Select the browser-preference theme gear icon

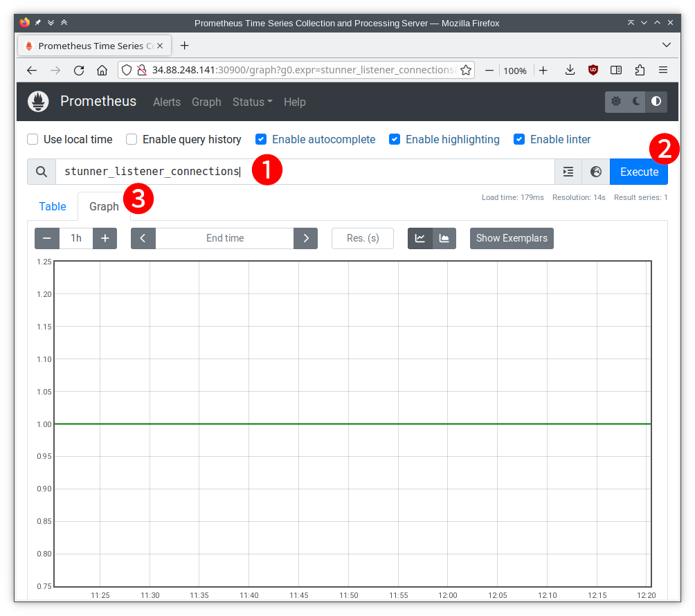pyautogui.click(x=615, y=102)
